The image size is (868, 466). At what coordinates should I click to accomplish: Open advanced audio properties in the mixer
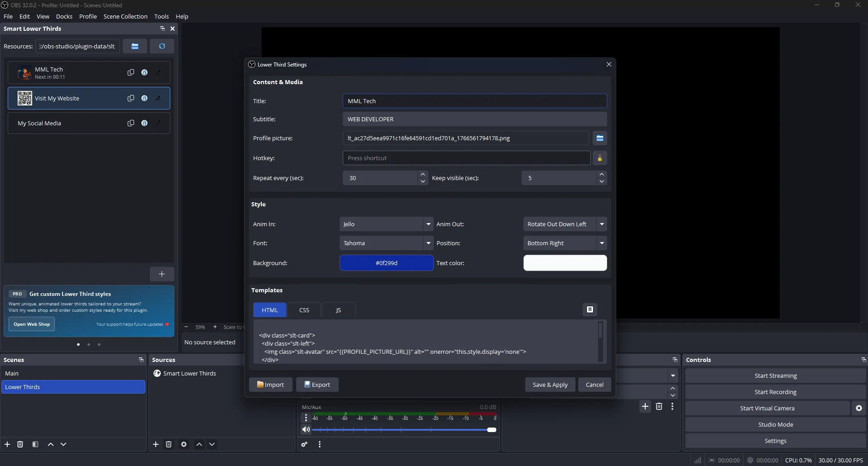304,444
